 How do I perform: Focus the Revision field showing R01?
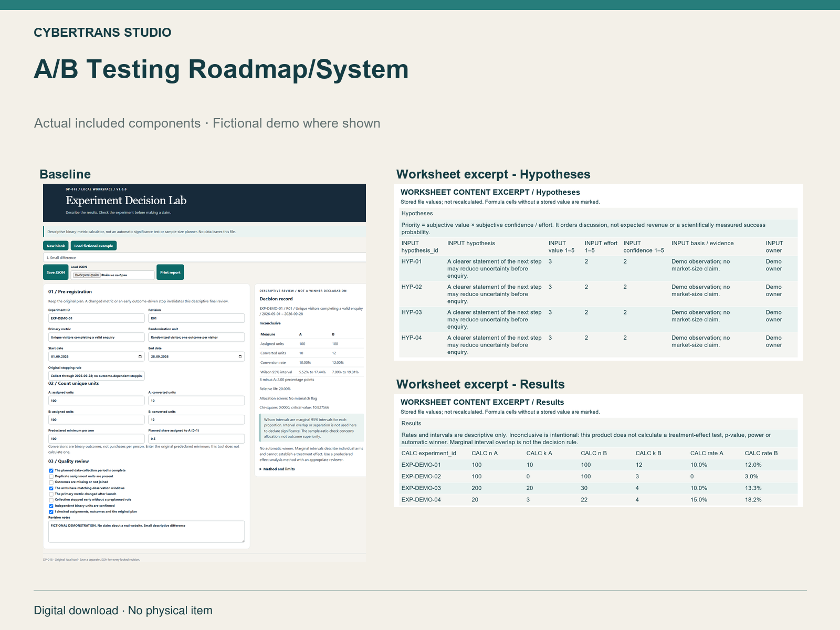point(196,318)
